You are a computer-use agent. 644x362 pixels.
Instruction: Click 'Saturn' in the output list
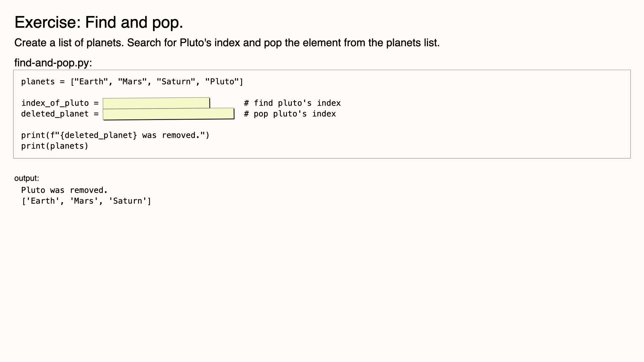[x=127, y=201]
